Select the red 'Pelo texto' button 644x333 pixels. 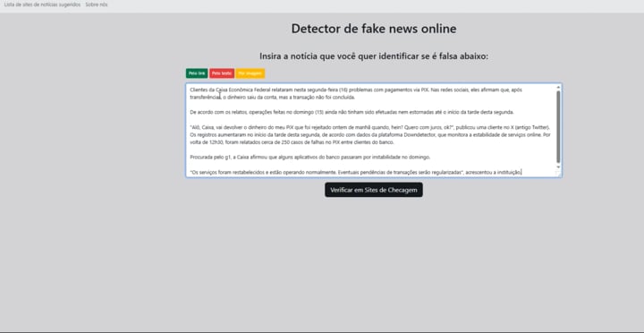(222, 73)
